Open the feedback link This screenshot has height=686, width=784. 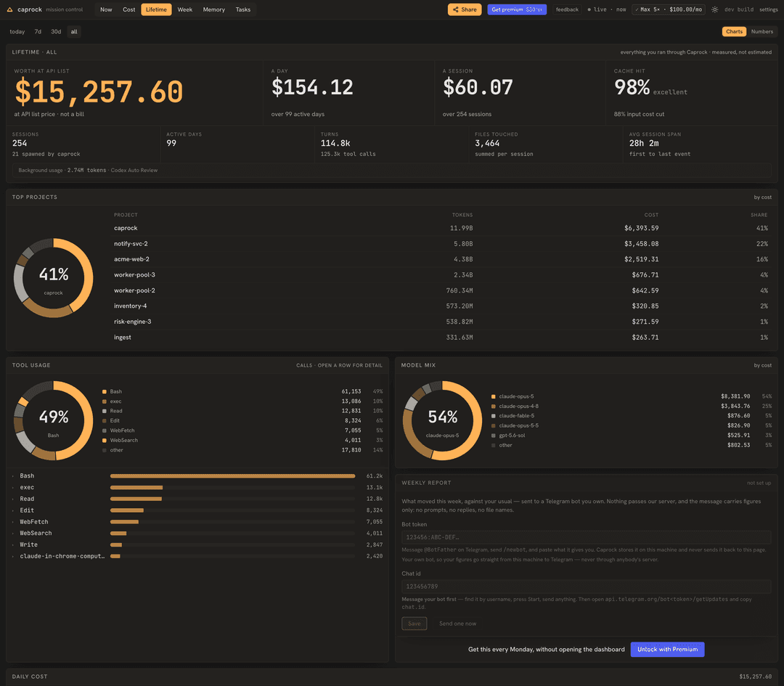[x=567, y=9]
